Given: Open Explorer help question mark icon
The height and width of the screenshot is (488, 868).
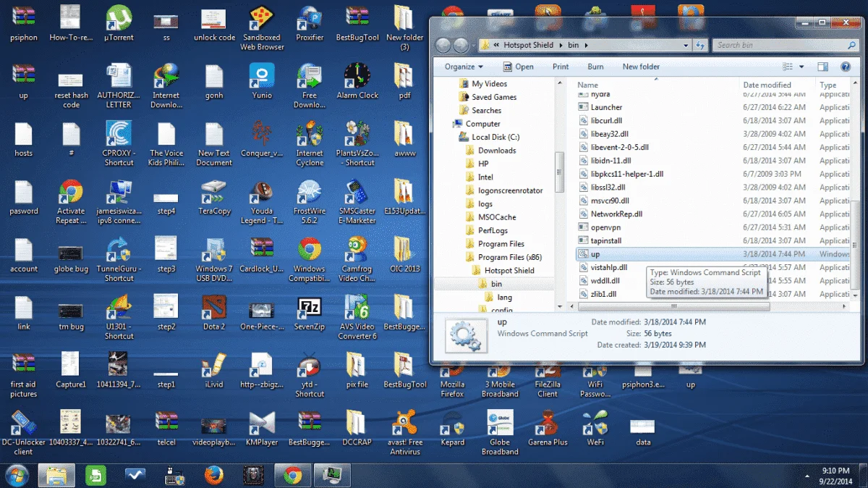Looking at the screenshot, I should (x=845, y=67).
